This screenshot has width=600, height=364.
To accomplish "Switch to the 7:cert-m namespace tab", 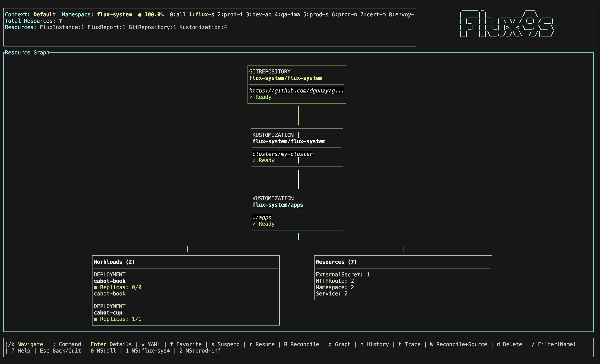I will point(373,15).
